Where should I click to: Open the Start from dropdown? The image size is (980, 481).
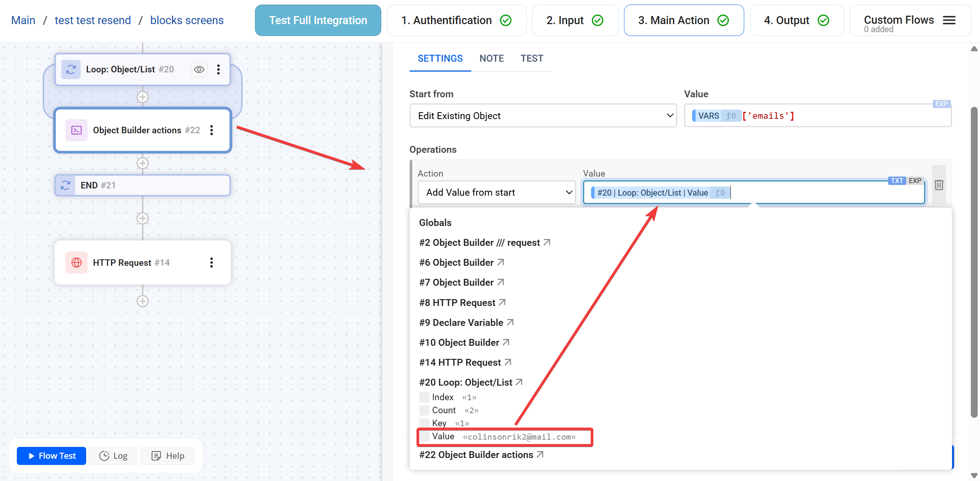[543, 116]
